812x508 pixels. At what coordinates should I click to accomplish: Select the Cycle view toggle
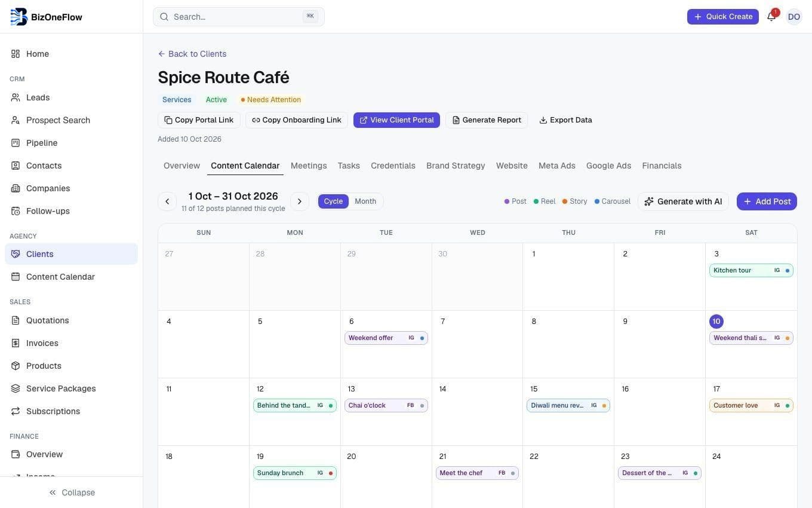coord(333,201)
